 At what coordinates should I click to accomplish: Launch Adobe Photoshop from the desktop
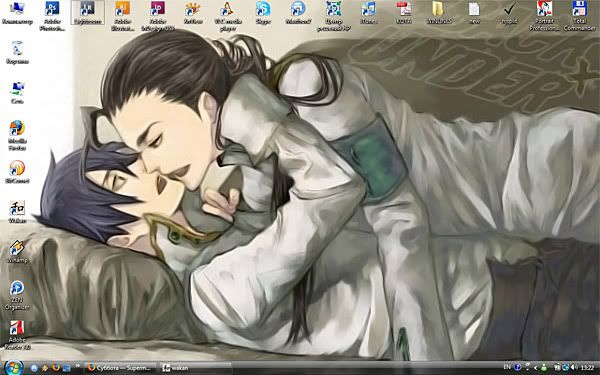point(52,16)
